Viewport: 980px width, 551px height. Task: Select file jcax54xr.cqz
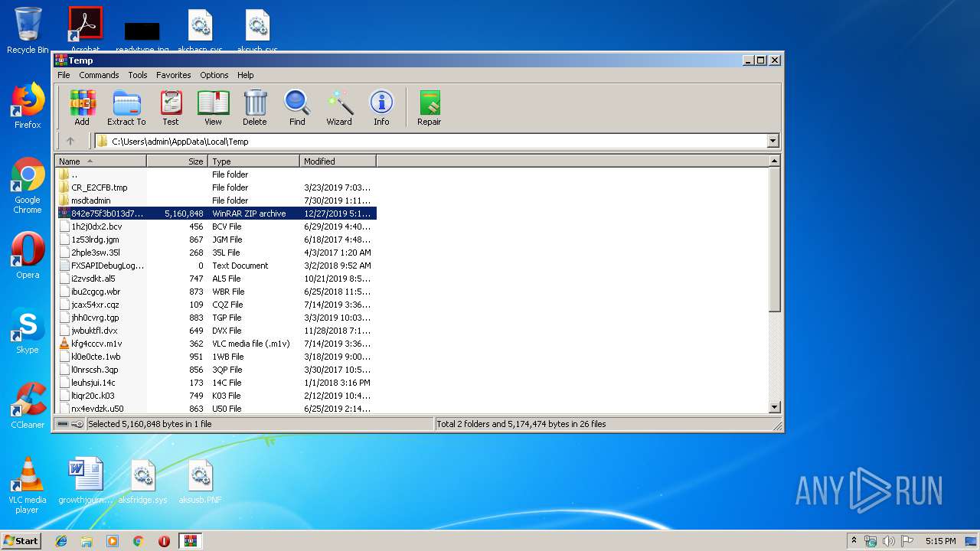click(216, 305)
